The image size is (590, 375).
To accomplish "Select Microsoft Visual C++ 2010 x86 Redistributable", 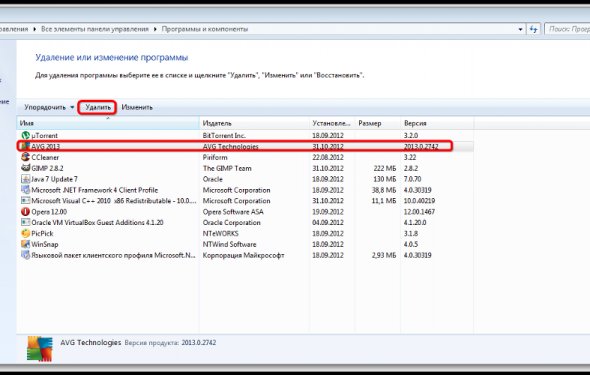I will pyautogui.click(x=114, y=201).
